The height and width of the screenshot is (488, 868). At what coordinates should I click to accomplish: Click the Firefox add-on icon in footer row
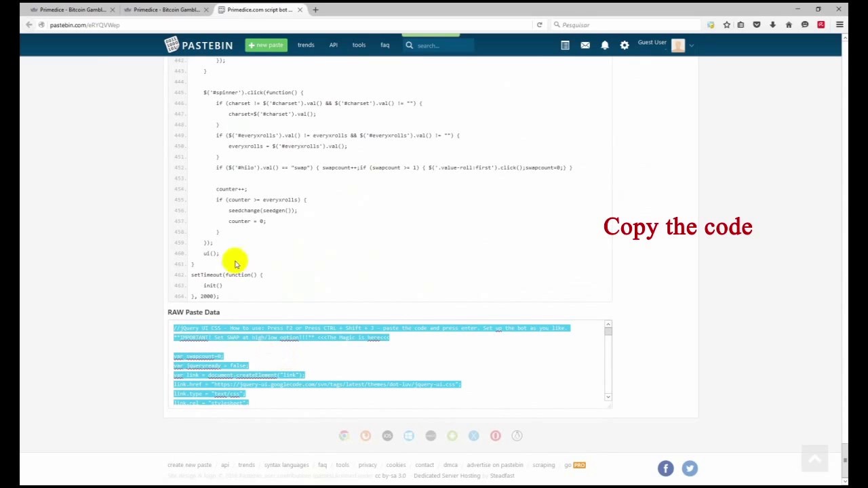(x=366, y=436)
